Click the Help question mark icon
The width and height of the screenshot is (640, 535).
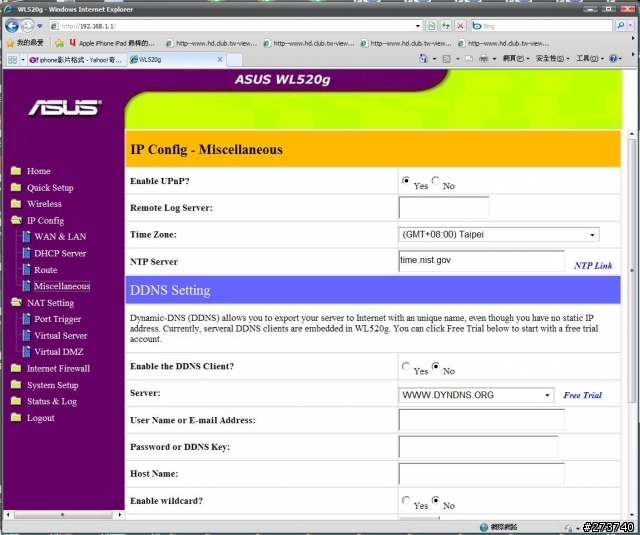tap(613, 58)
